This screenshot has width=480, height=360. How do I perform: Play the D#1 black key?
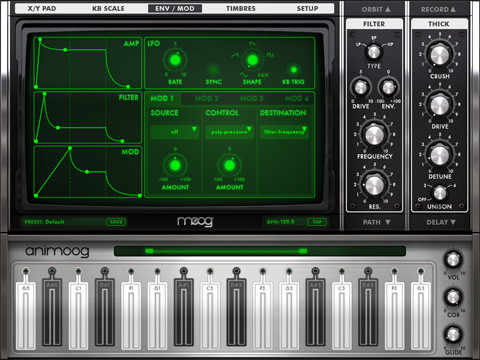[105, 312]
